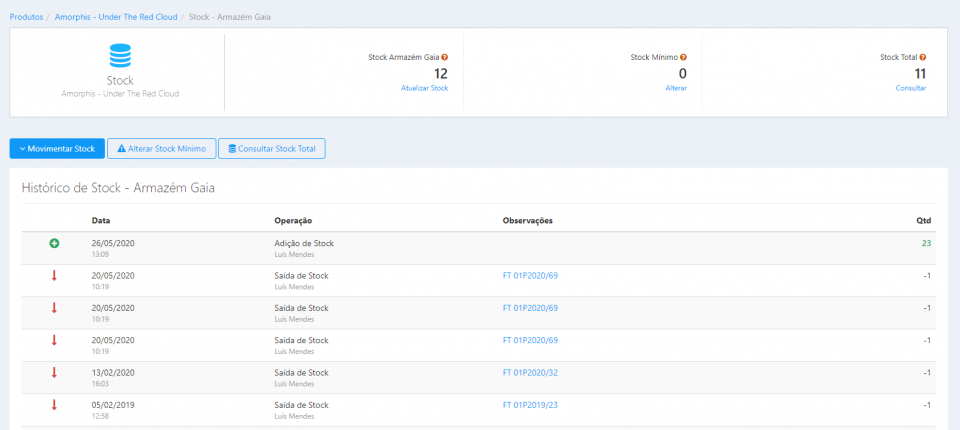Go to Produtos breadcrumb
Viewport: 960px width, 430px height.
26,18
